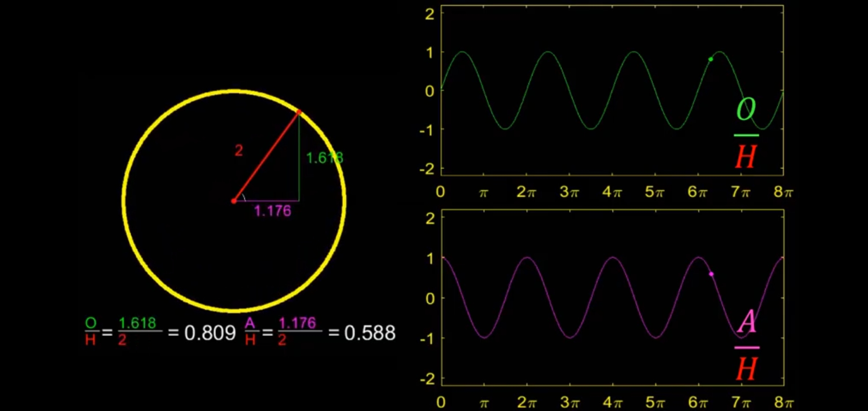Click the magenta dot on the cosine curve
Screen dimensions: 868x411
711,274
